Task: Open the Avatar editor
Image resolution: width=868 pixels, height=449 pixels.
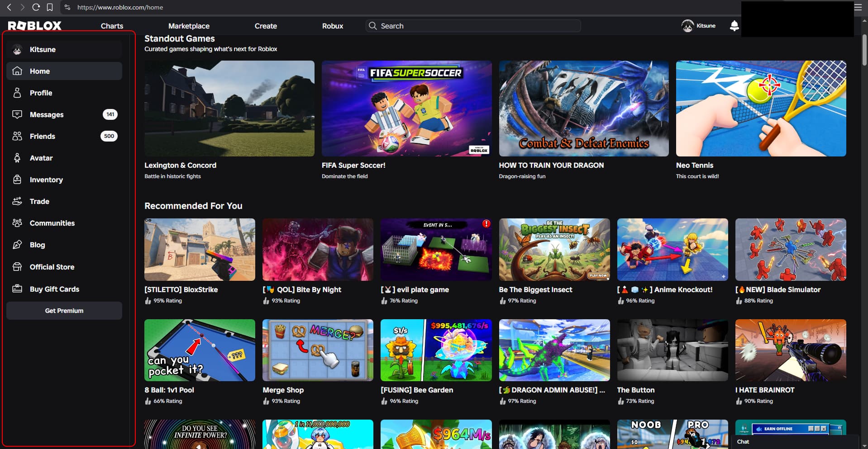Action: (x=41, y=158)
